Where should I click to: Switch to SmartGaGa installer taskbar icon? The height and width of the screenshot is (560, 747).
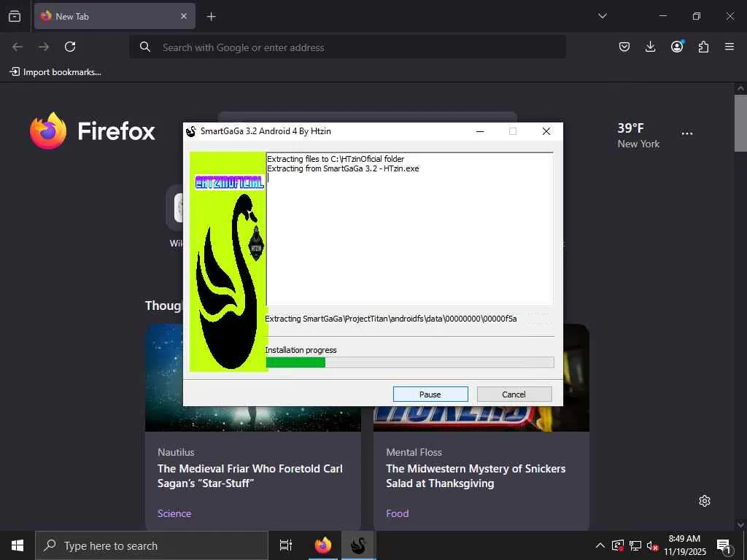[x=358, y=545]
